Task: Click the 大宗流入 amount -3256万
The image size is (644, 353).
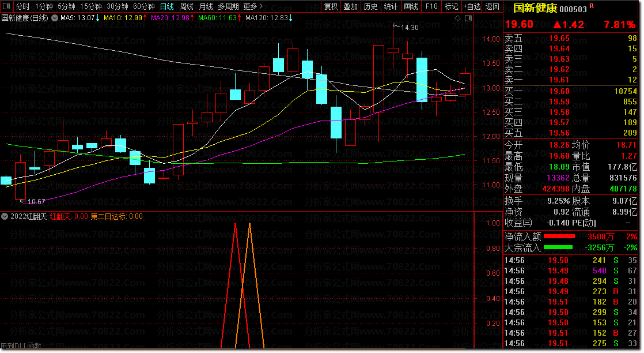Action: click(600, 247)
